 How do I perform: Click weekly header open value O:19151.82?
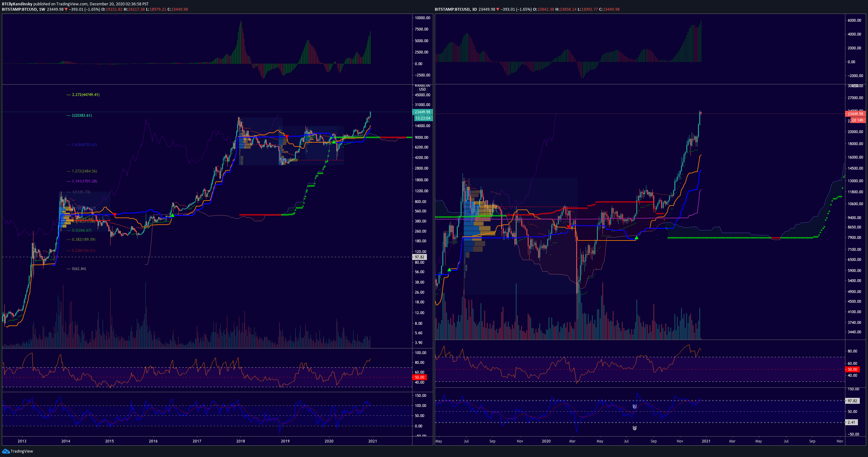click(112, 9)
